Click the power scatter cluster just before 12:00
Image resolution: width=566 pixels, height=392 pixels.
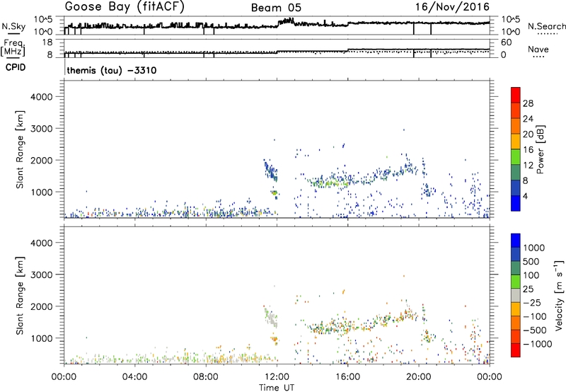pos(270,171)
